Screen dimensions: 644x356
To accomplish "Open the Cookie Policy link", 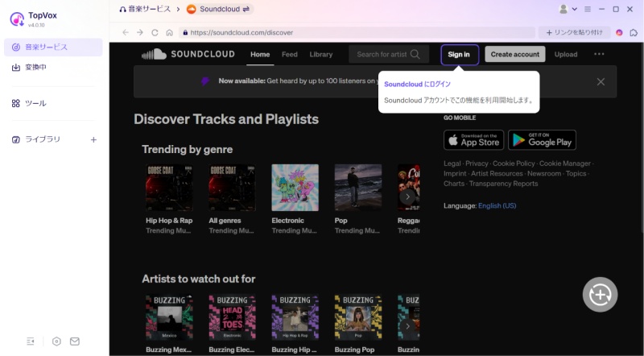I will 514,164.
